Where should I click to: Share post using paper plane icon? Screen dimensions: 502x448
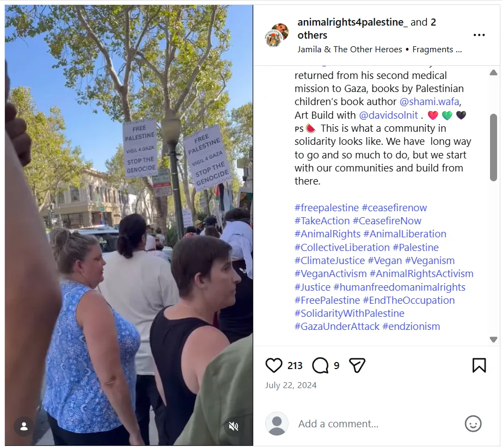pyautogui.click(x=357, y=365)
